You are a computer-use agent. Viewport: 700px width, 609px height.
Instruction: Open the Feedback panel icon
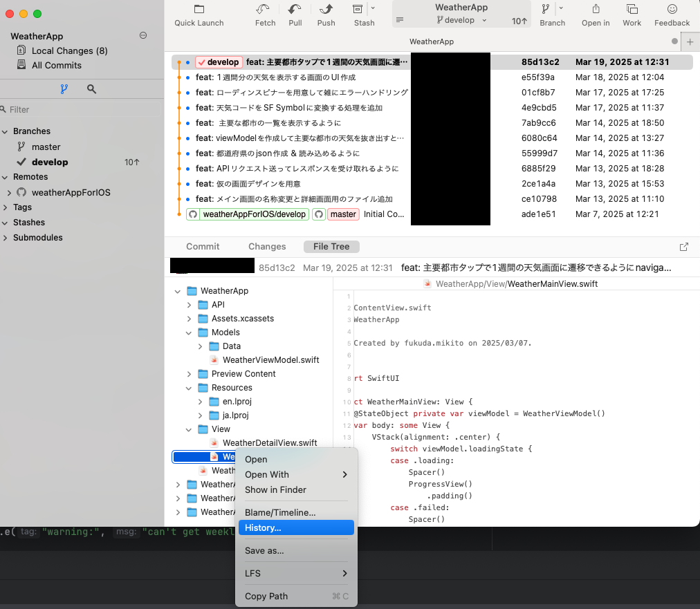tap(672, 15)
